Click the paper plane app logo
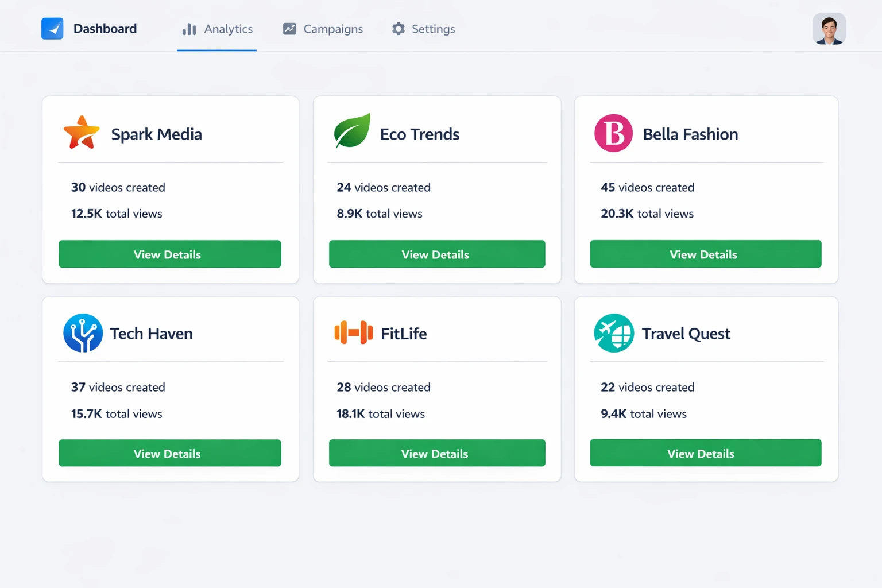The image size is (882, 588). pos(52,28)
